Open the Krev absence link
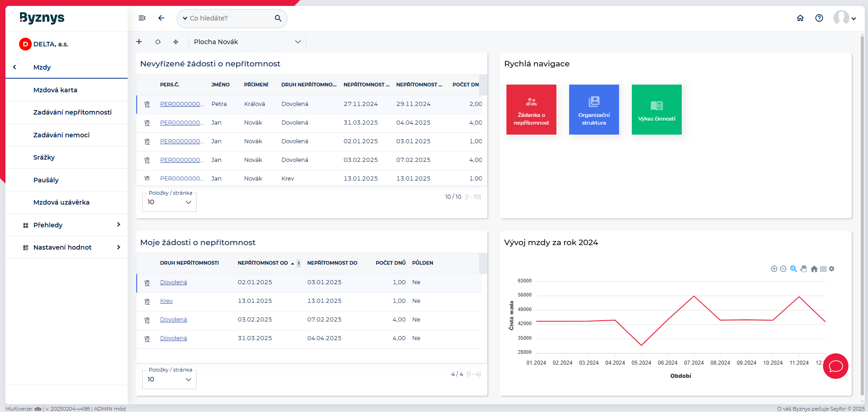Viewport: 868px width, 412px height. (166, 301)
